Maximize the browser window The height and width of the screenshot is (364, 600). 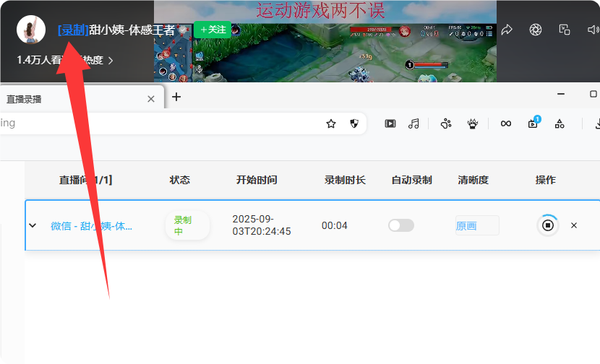point(593,94)
